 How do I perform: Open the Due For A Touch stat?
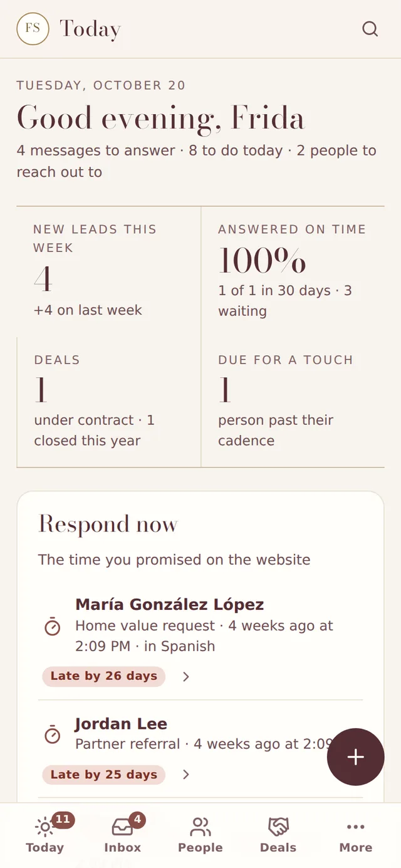293,402
